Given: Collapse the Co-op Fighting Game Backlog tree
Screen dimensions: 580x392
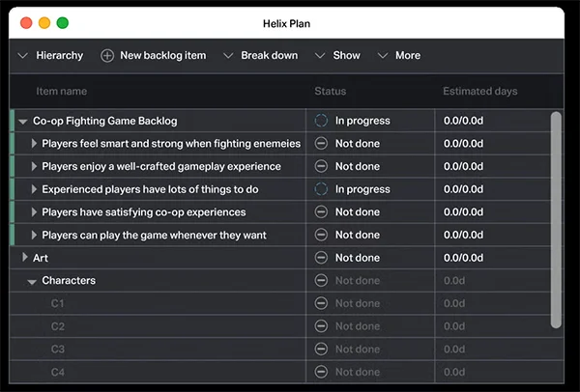Looking at the screenshot, I should [x=23, y=122].
